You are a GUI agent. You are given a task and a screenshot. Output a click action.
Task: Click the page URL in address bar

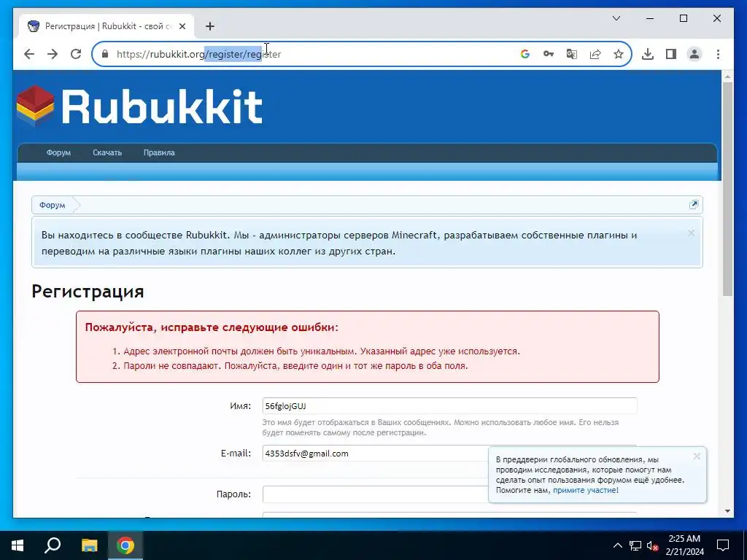[x=199, y=54]
